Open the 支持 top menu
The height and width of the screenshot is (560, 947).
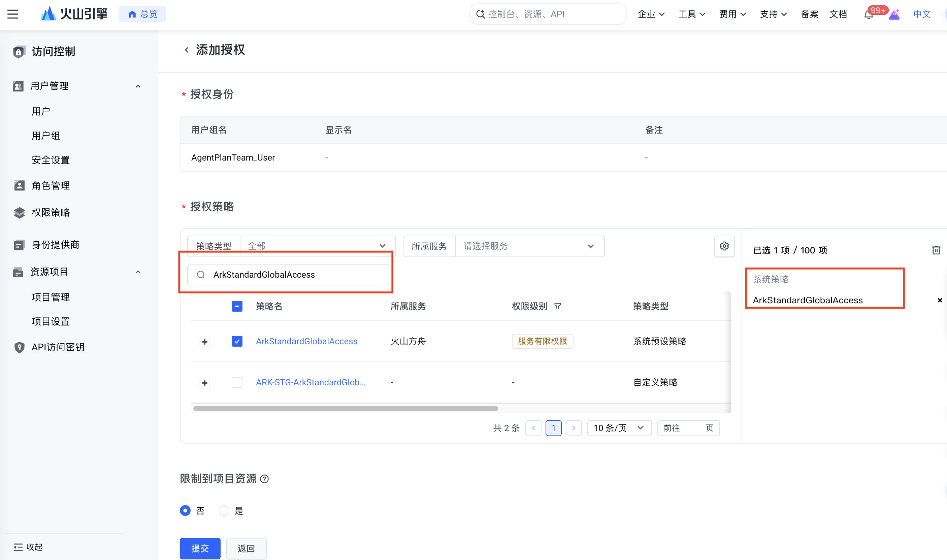point(773,14)
